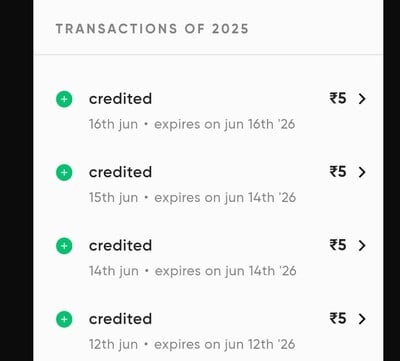Select the credited label dated 14th jun

coord(120,245)
